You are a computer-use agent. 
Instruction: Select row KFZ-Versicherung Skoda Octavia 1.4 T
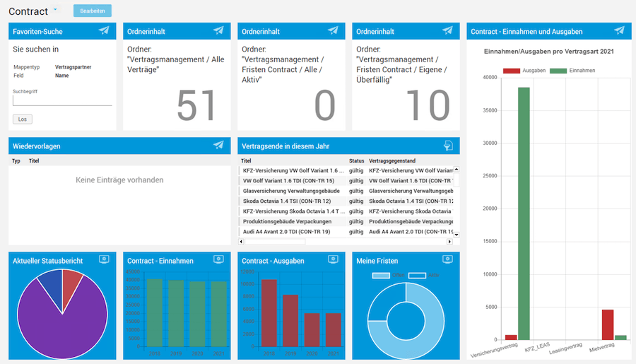346,211
